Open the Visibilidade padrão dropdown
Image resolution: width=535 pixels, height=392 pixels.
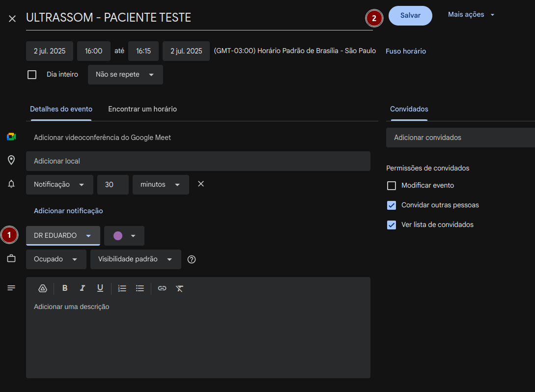pyautogui.click(x=136, y=259)
